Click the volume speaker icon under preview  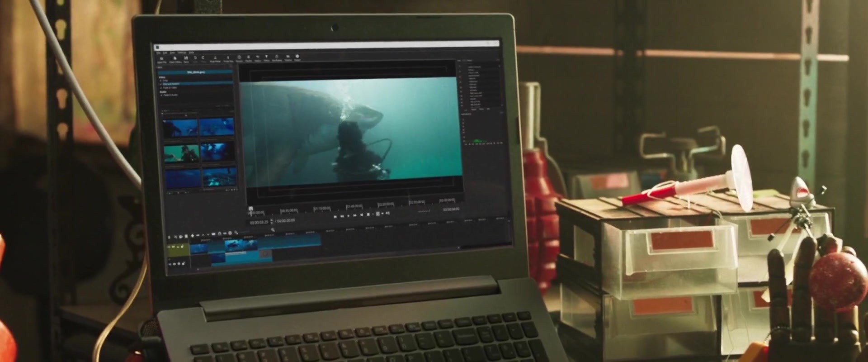[387, 214]
